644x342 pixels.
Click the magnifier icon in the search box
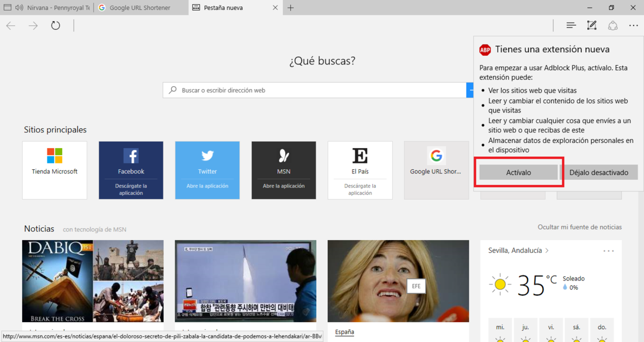(173, 90)
